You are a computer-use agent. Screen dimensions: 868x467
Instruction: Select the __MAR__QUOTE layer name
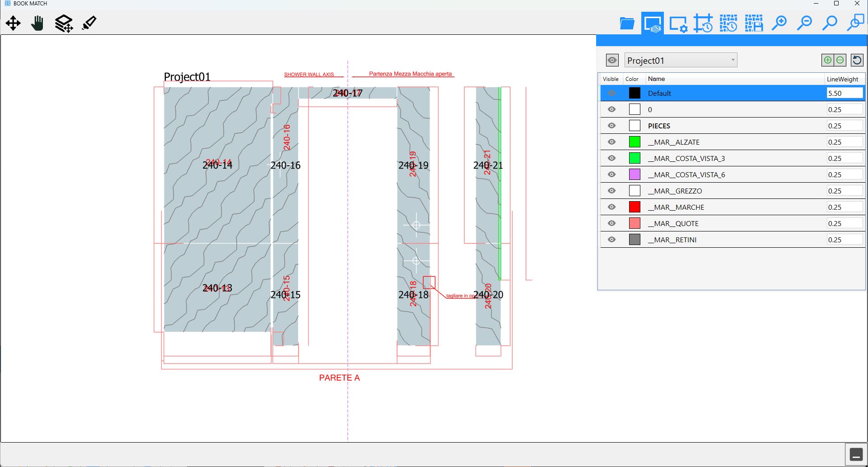673,223
